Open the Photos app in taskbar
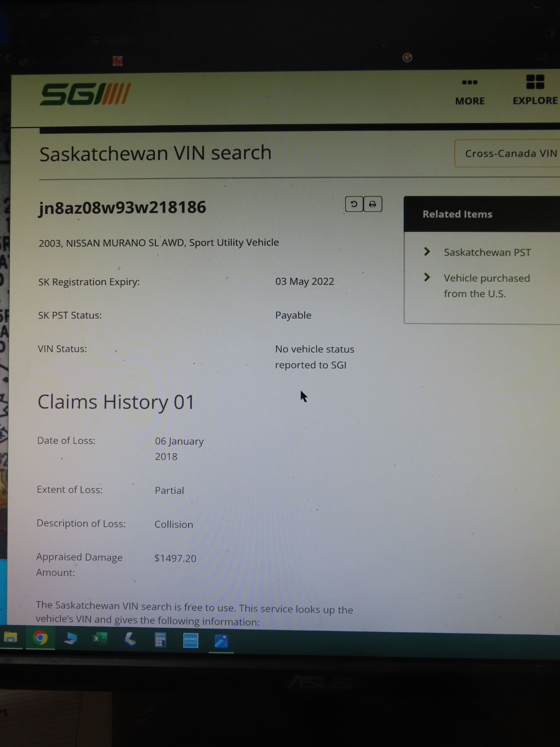 (x=221, y=641)
